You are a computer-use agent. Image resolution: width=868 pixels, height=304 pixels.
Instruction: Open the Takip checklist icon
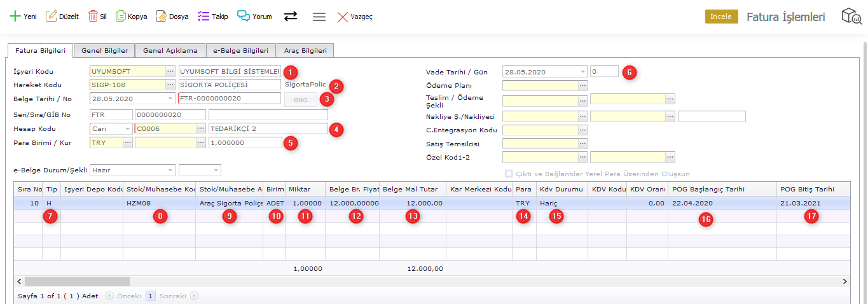coord(203,17)
